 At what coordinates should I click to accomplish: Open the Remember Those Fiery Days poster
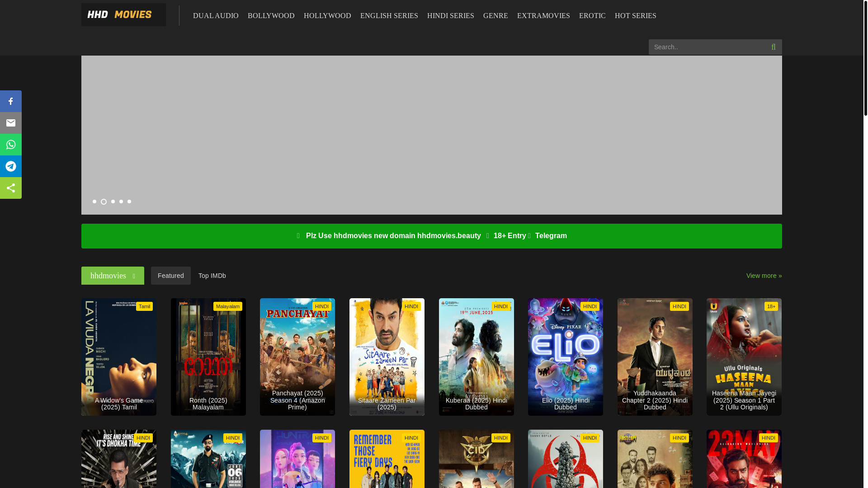pos(387,459)
